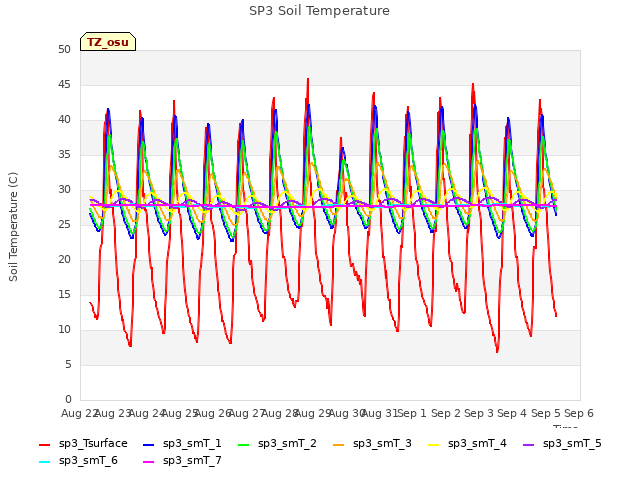Toggle sp3_smT_3 legend entry
Image resolution: width=640 pixels, height=480 pixels.
click(x=372, y=444)
